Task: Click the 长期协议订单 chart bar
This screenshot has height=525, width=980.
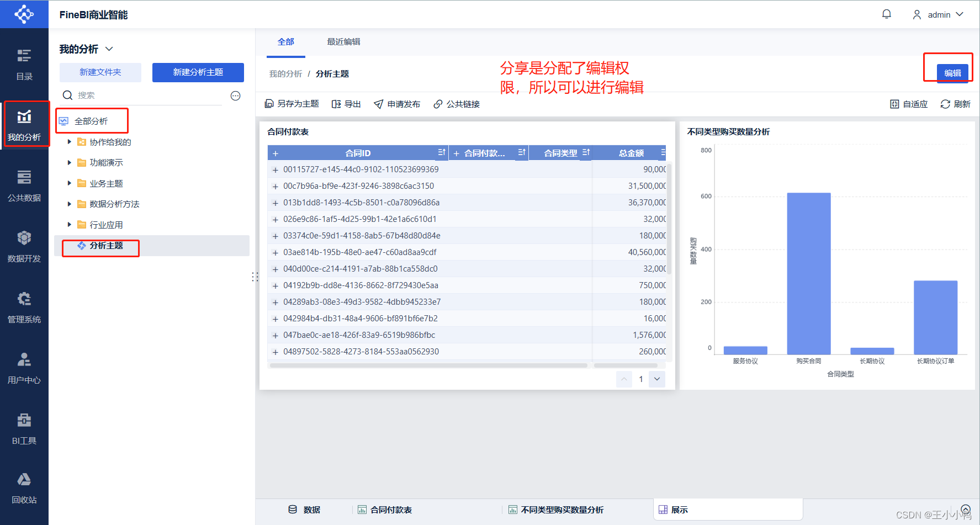Action: point(936,317)
